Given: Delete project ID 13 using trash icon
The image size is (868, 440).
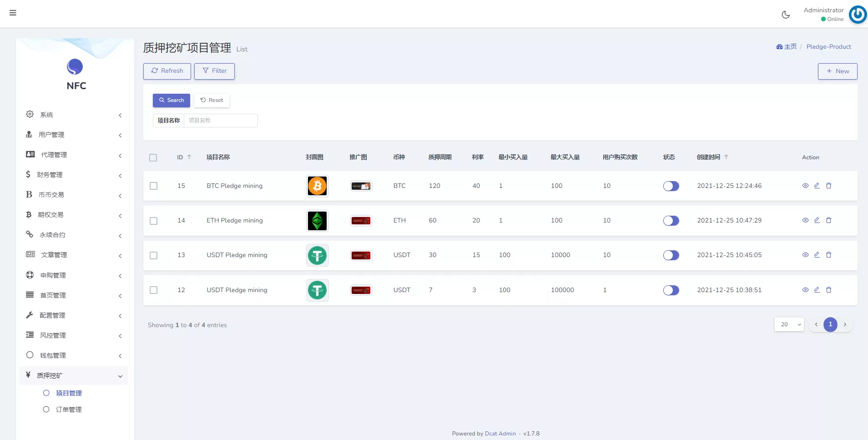Looking at the screenshot, I should pyautogui.click(x=829, y=255).
